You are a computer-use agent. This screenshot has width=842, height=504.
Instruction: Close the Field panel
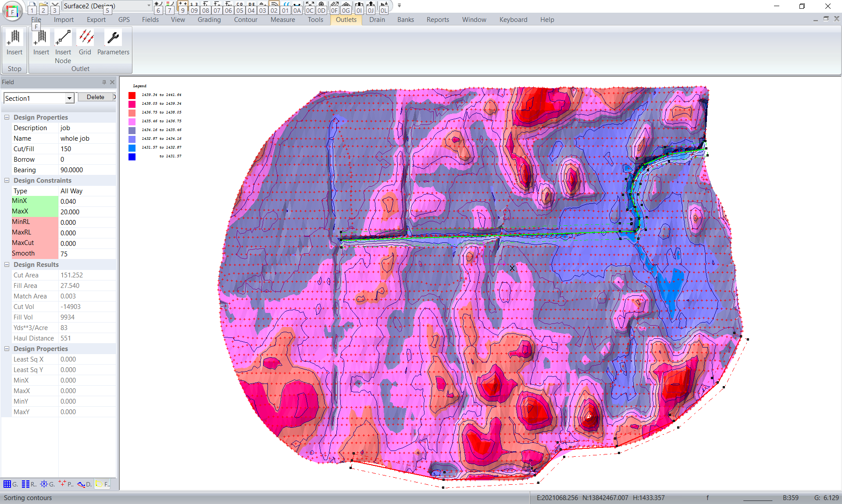pyautogui.click(x=112, y=82)
